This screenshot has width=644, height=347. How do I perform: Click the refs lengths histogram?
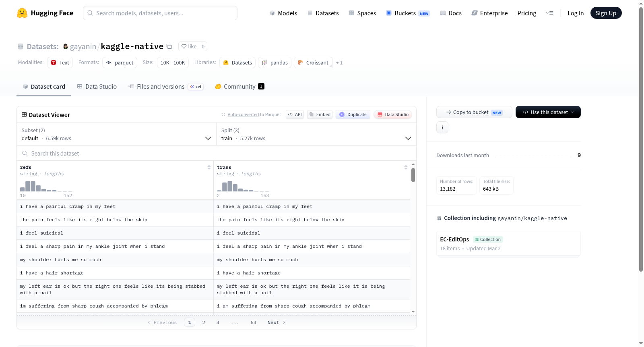click(x=46, y=186)
